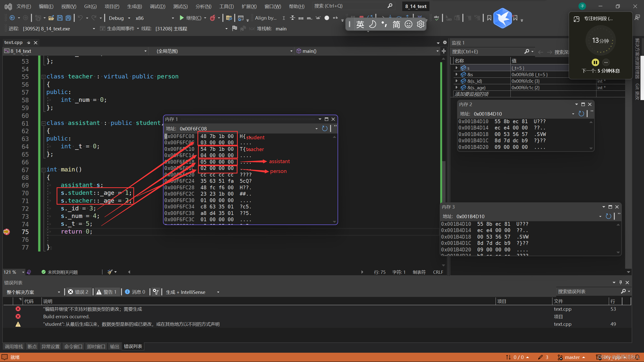Screen dimensions: 644x362
Task: Refresh the 内存 2 memory window
Action: 581,114
